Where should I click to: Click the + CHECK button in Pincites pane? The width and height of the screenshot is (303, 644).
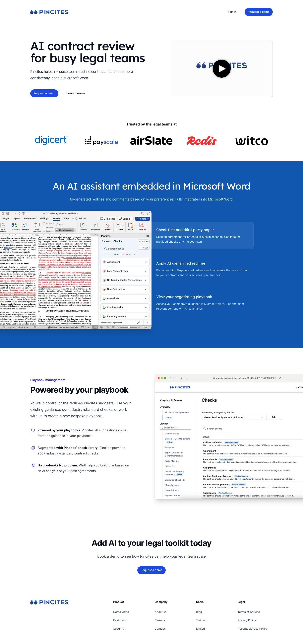pos(144,248)
